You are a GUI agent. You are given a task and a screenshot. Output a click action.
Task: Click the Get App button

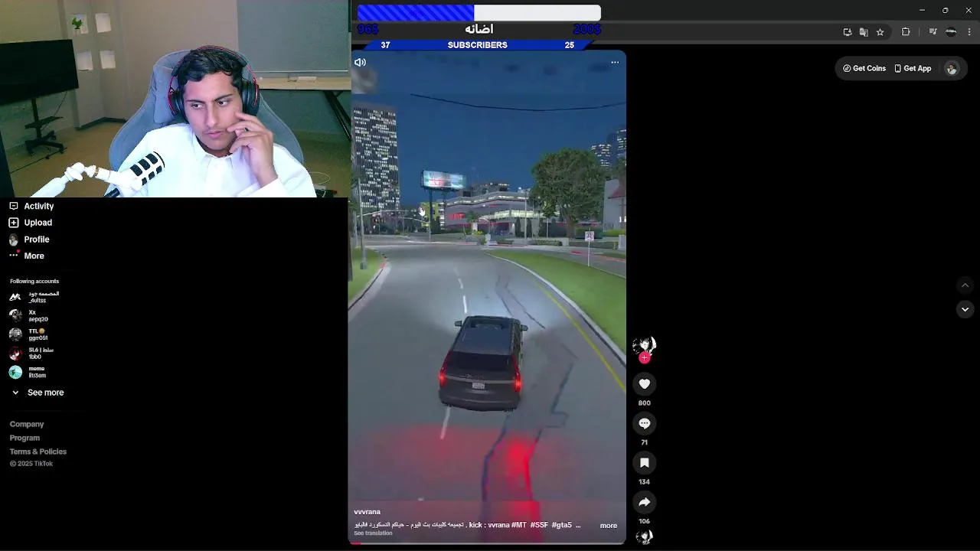coord(913,68)
